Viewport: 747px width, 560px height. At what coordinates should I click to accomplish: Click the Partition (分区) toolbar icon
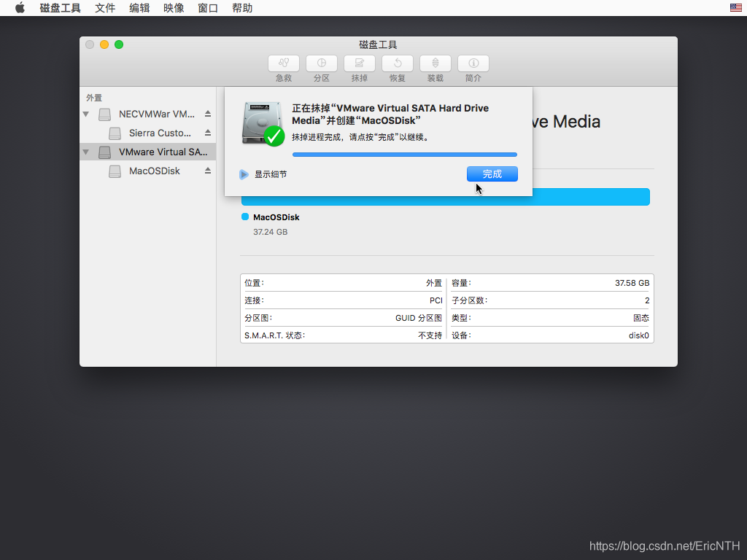click(322, 63)
